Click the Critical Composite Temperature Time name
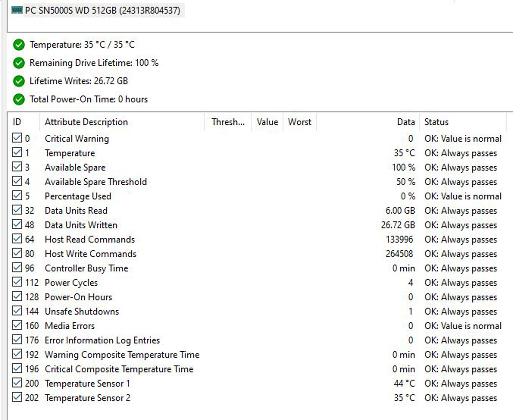The image size is (513, 420). [119, 369]
